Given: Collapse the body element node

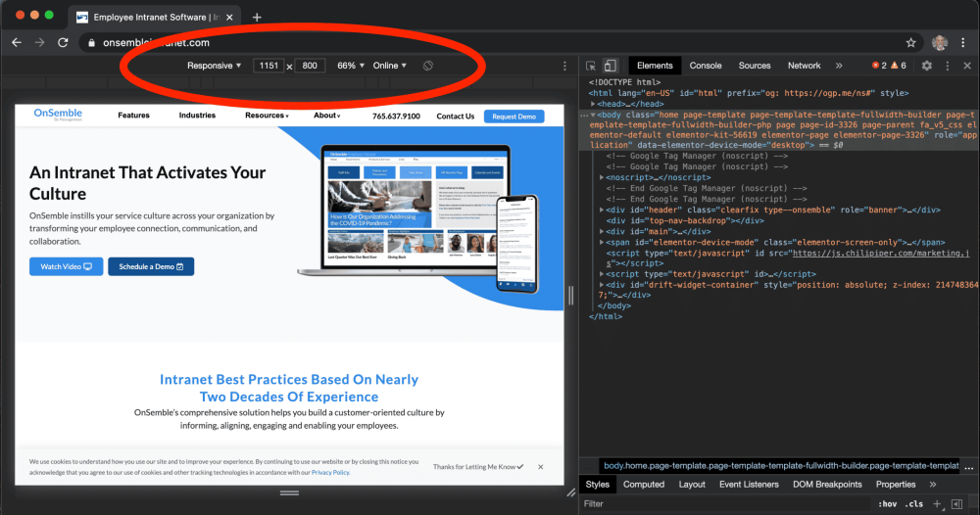Looking at the screenshot, I should click(593, 115).
